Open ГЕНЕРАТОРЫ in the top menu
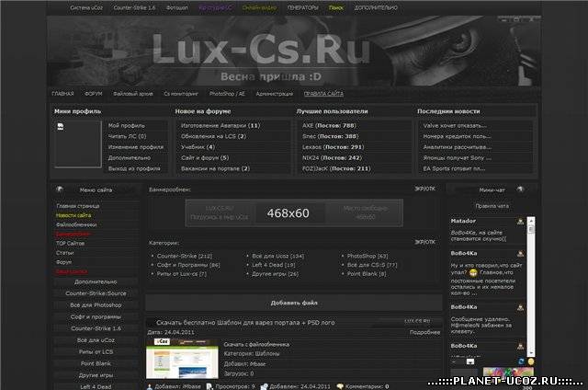 pyautogui.click(x=302, y=7)
